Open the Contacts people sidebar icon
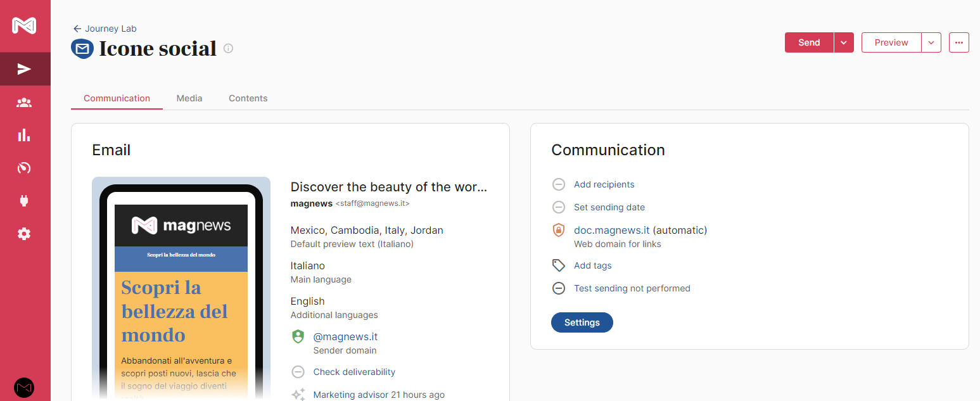 [24, 102]
